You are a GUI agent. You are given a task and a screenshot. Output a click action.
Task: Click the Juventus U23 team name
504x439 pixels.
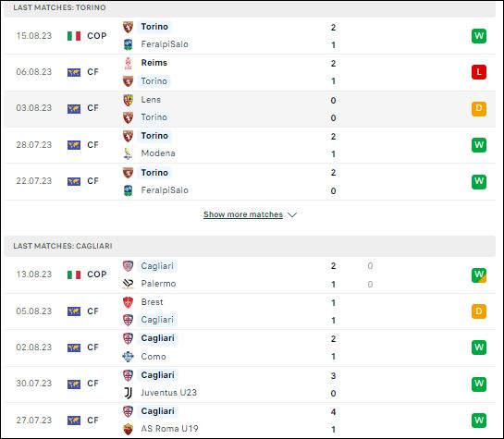(x=168, y=393)
